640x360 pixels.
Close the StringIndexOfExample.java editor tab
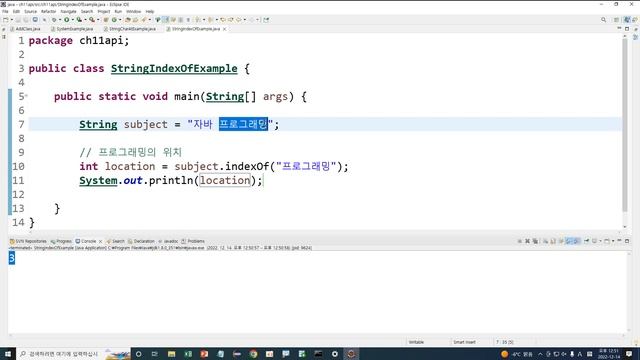pos(224,29)
